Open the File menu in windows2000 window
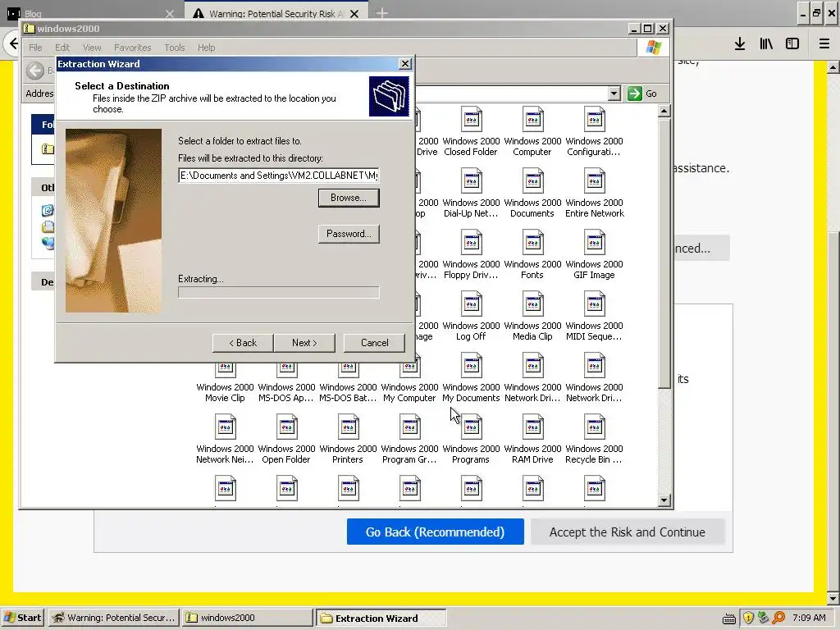This screenshot has height=630, width=840. (x=35, y=48)
